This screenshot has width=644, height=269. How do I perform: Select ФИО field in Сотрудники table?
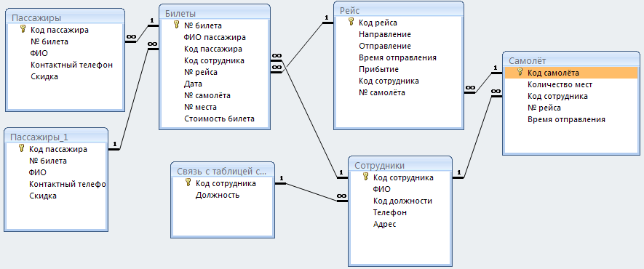pos(382,189)
